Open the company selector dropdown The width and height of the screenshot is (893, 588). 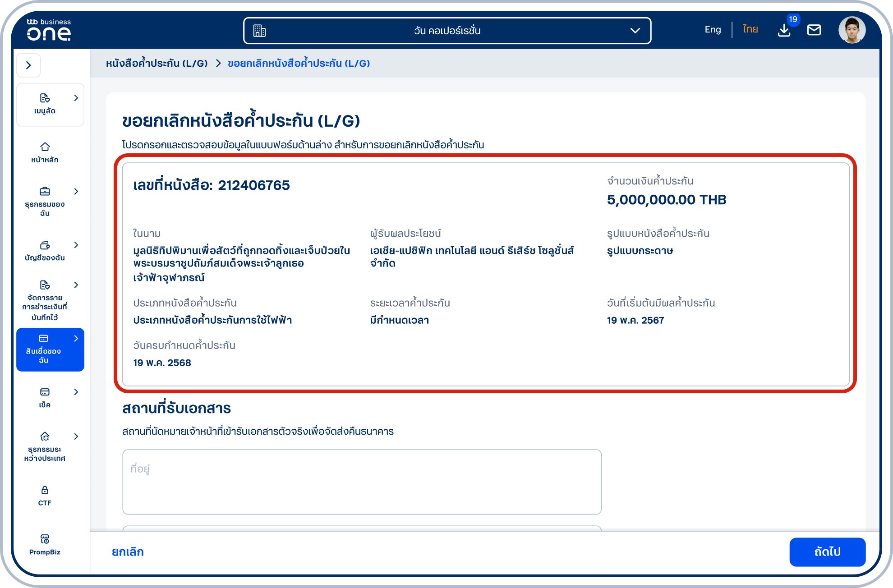coord(447,31)
